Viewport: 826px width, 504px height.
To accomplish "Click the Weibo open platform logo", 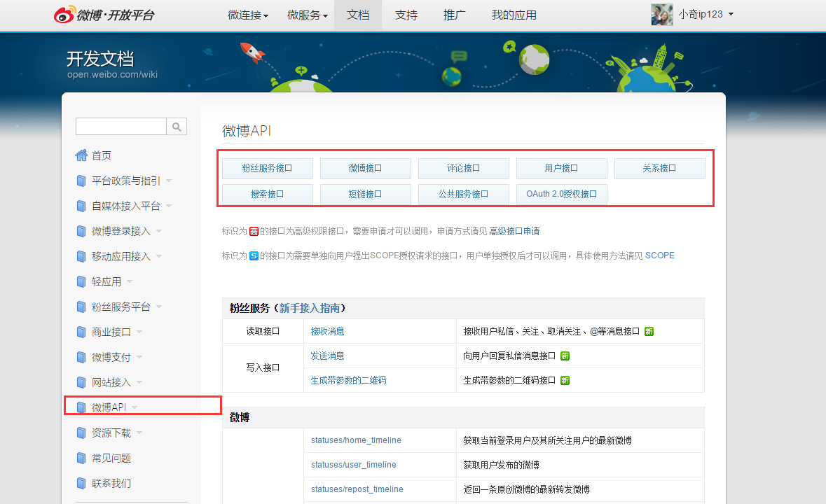I will tap(104, 15).
